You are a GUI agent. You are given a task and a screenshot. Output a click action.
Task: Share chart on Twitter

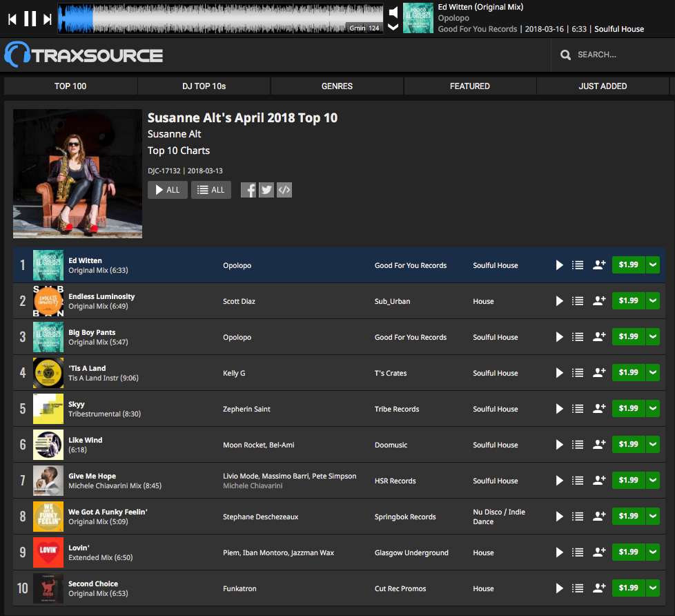click(x=266, y=190)
